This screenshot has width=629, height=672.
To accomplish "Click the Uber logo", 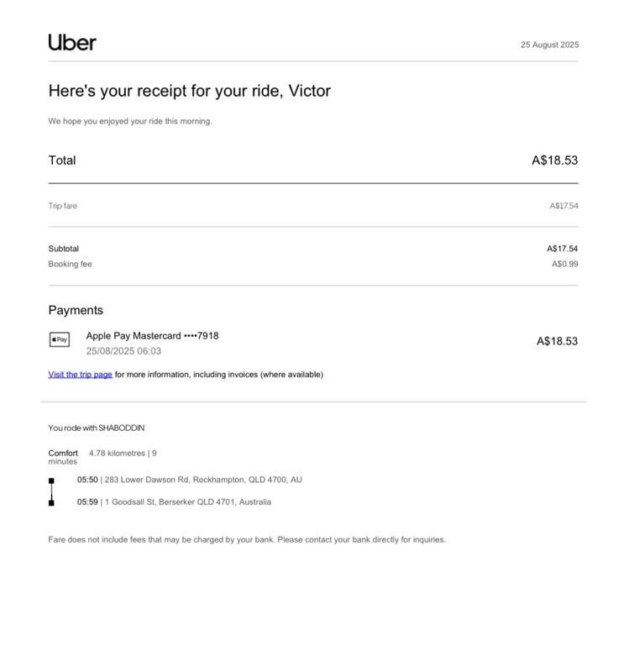I will point(72,43).
